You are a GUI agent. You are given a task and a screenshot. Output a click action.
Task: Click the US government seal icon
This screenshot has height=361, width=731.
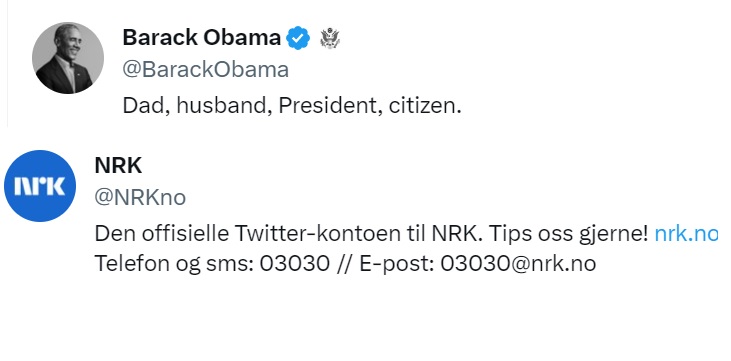click(330, 38)
